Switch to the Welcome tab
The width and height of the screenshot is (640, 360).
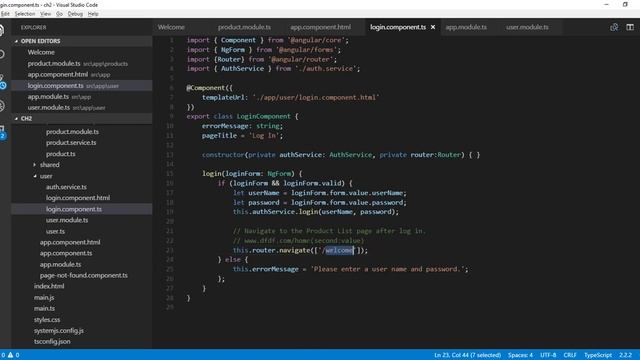click(171, 27)
